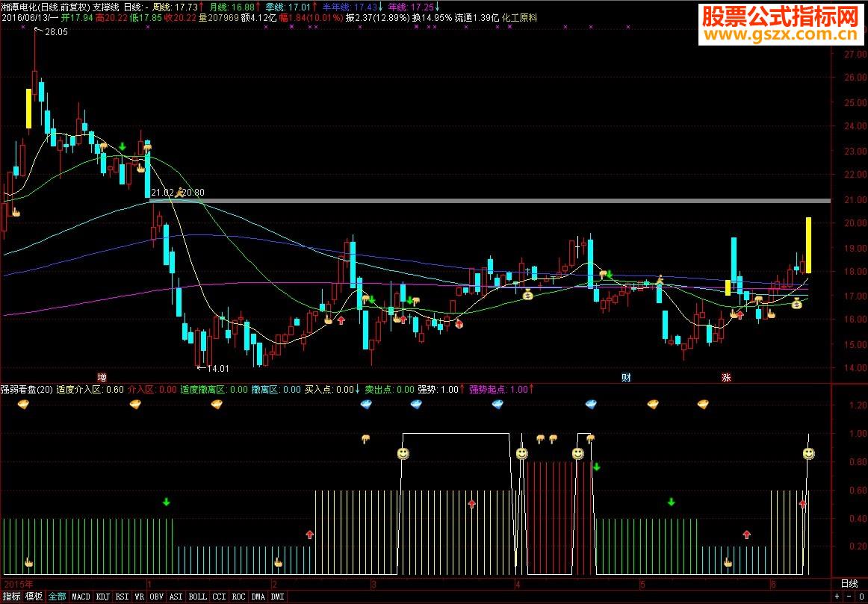Click the 化工原料 sector link in header
The height and width of the screenshot is (604, 868).
point(519,18)
